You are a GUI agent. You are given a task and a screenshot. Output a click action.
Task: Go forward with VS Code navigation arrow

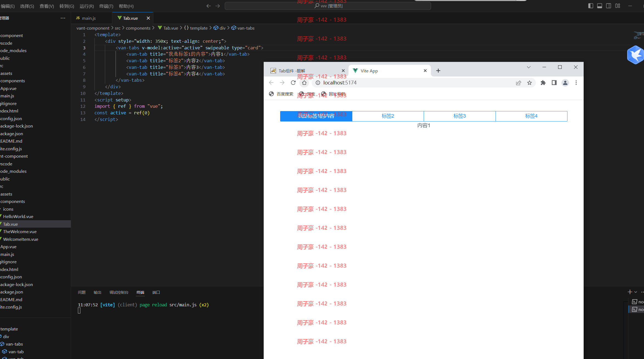click(x=218, y=6)
